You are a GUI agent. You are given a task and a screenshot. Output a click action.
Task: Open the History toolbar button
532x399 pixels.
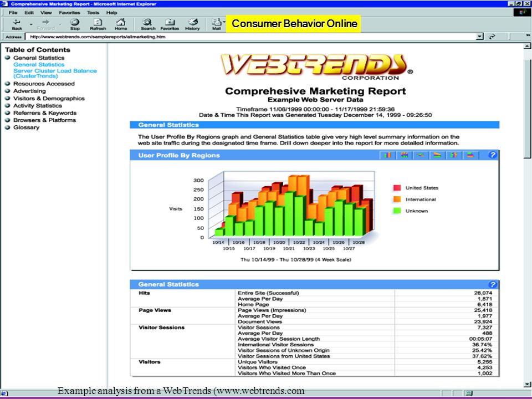point(192,24)
